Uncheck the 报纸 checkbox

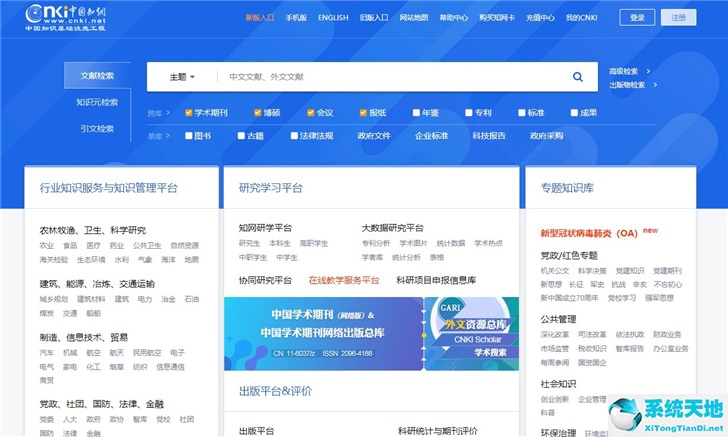click(364, 113)
